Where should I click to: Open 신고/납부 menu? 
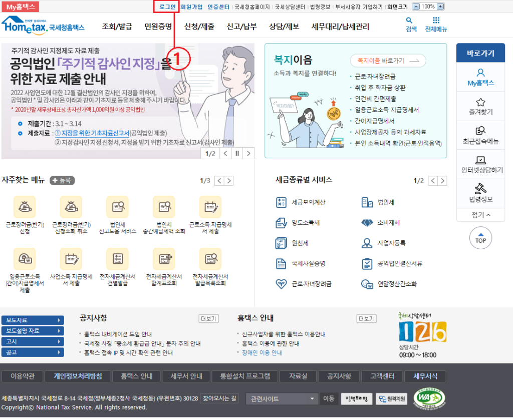242,27
